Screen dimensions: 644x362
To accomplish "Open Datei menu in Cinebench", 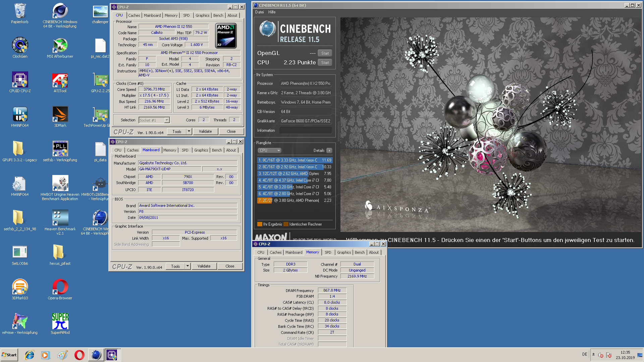I will point(260,12).
